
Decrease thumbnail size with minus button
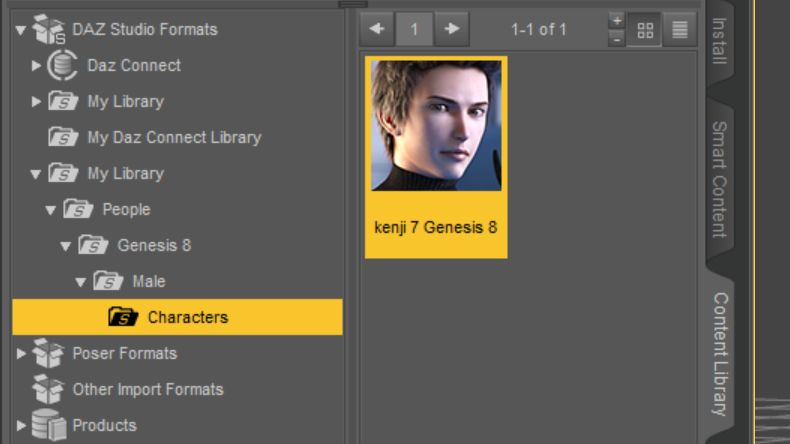pyautogui.click(x=617, y=38)
